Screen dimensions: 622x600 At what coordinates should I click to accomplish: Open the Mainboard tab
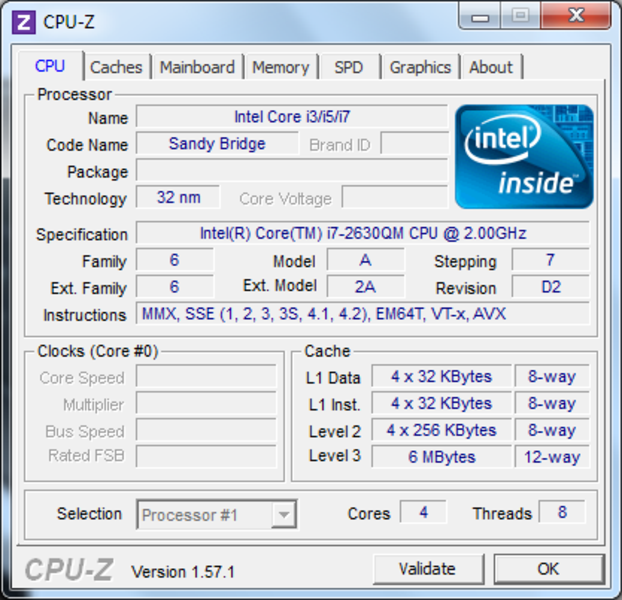(x=197, y=67)
